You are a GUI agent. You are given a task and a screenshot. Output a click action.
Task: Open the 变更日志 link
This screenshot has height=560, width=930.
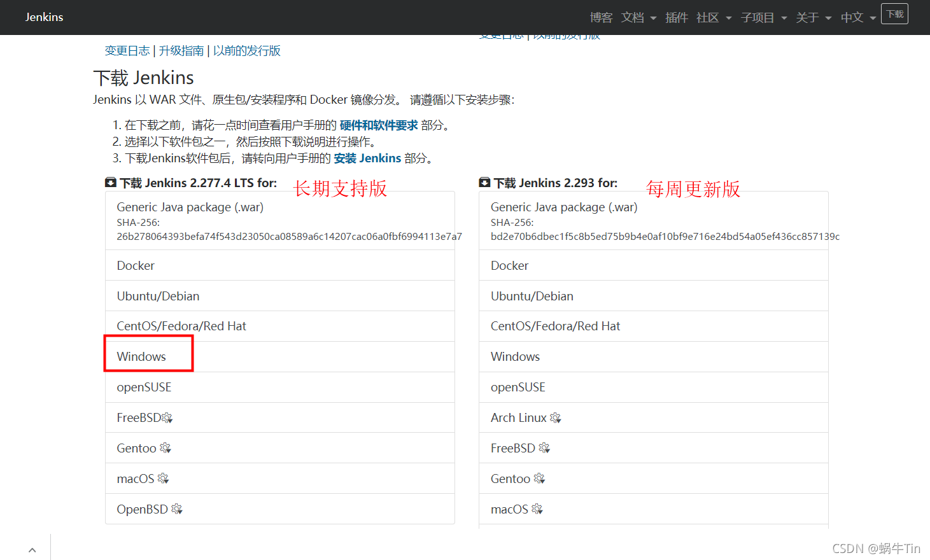point(127,51)
